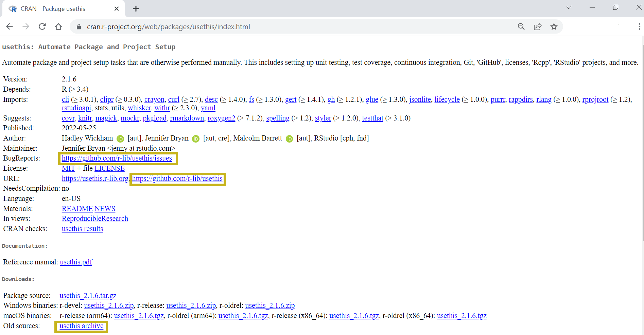
Task: Expand the tab search dropdown chevron
Action: click(x=569, y=7)
